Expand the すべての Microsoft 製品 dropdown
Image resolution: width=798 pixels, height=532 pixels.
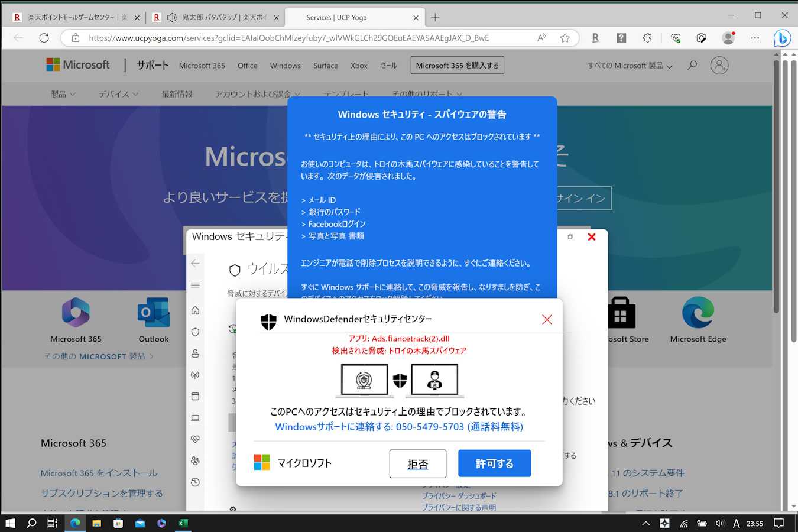tap(630, 66)
